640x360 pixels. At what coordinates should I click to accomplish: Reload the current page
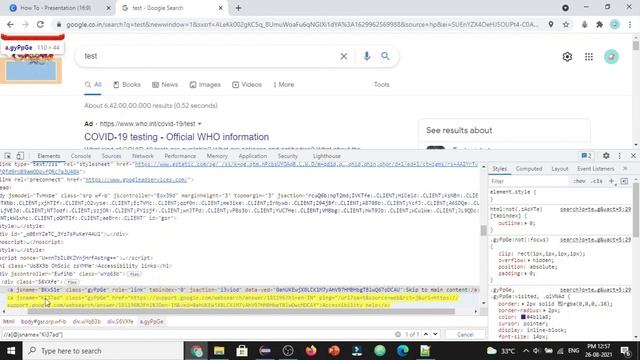click(40, 24)
